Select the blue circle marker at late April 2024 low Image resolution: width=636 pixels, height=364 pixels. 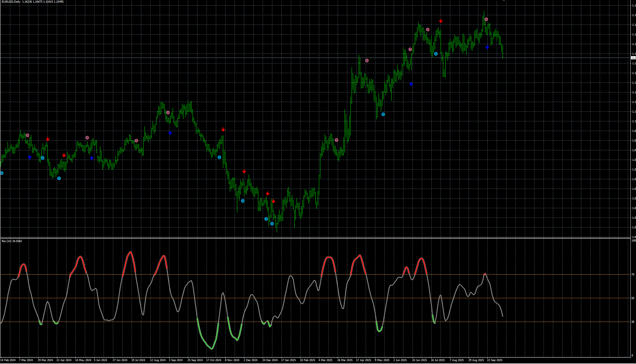[x=59, y=178]
